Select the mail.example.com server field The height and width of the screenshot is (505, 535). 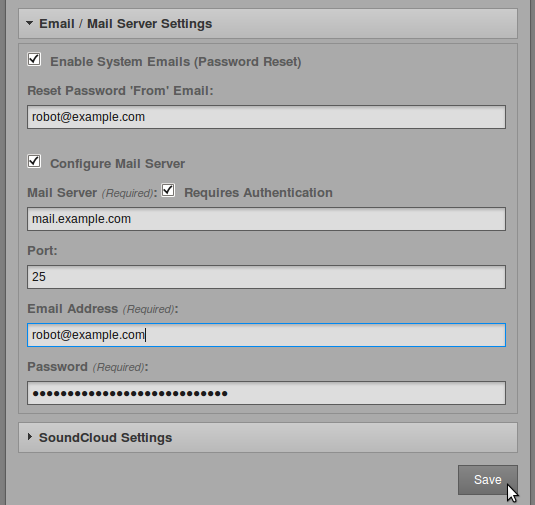tap(266, 219)
